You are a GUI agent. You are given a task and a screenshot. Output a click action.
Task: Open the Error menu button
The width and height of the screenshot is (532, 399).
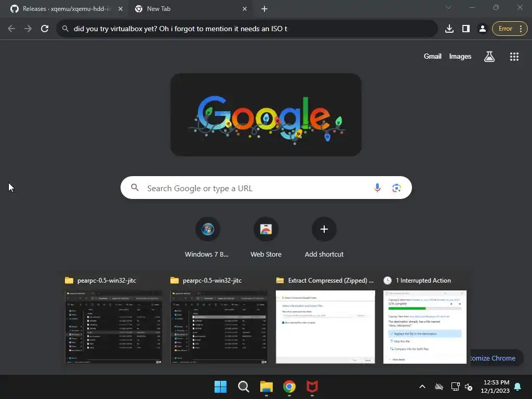[x=510, y=29]
